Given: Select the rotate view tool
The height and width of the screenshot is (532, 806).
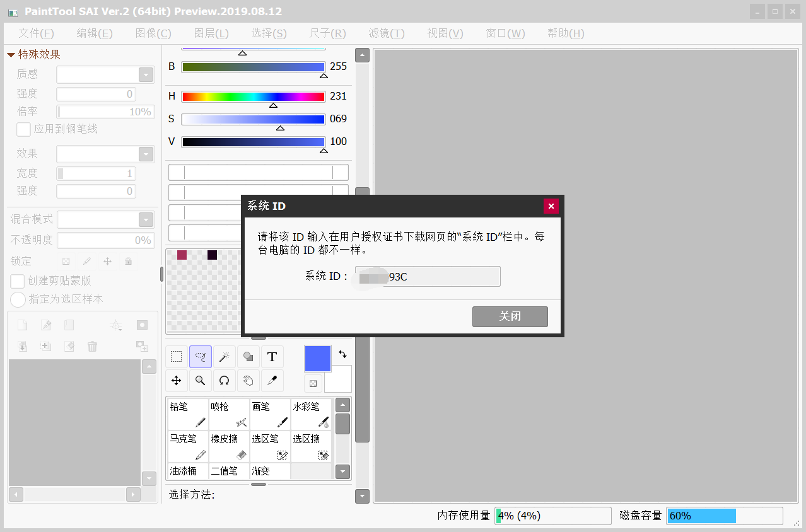Looking at the screenshot, I should coord(225,381).
